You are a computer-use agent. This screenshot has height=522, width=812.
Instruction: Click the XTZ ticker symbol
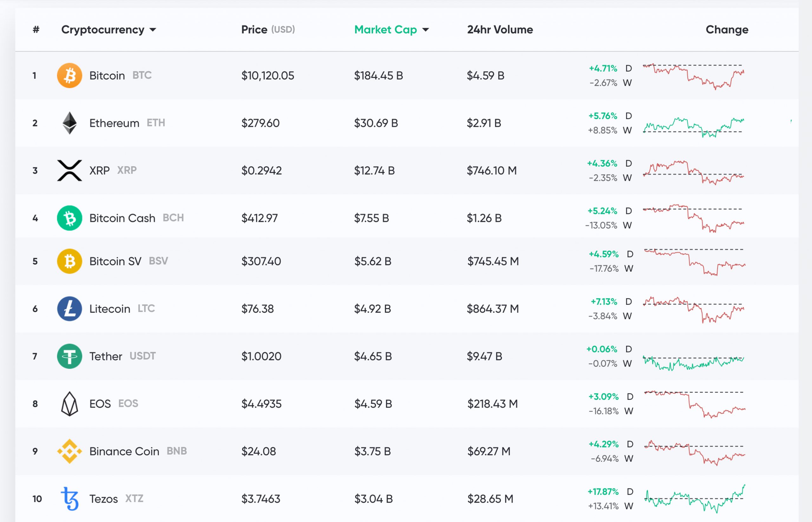[x=134, y=498]
